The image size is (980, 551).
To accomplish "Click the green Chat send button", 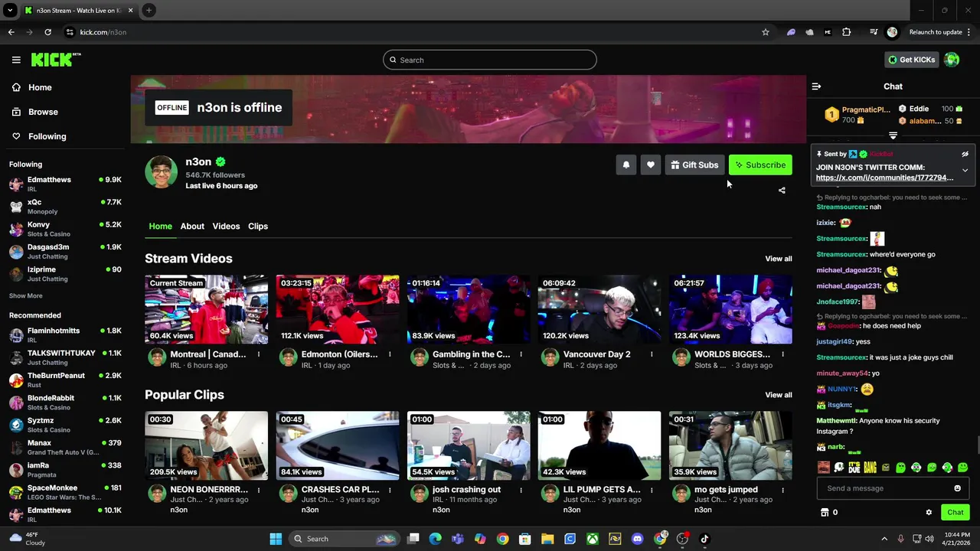I will click(955, 513).
